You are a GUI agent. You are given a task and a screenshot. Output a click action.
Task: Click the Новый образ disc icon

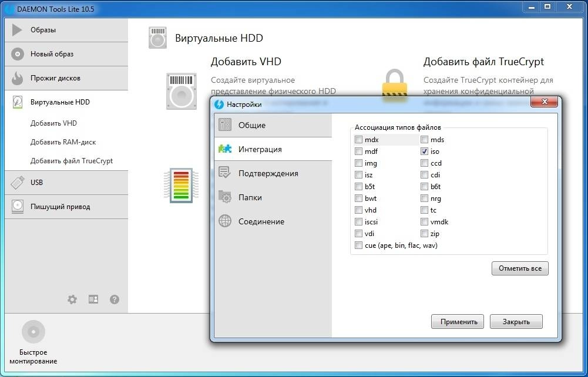point(17,54)
